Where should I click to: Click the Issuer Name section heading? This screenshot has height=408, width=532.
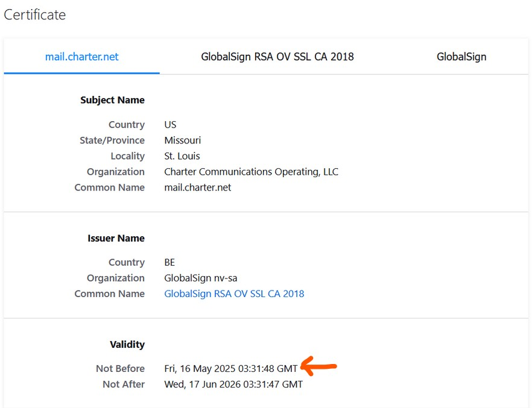(x=116, y=238)
